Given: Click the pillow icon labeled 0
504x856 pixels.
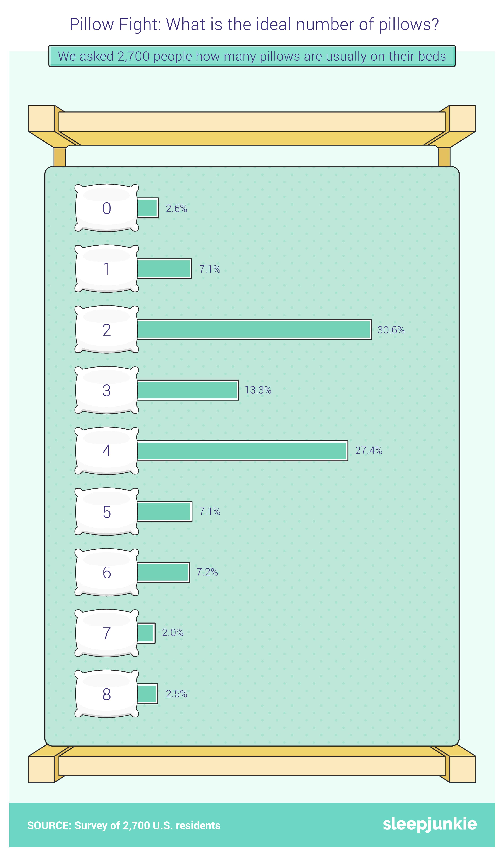Looking at the screenshot, I should coord(106,208).
